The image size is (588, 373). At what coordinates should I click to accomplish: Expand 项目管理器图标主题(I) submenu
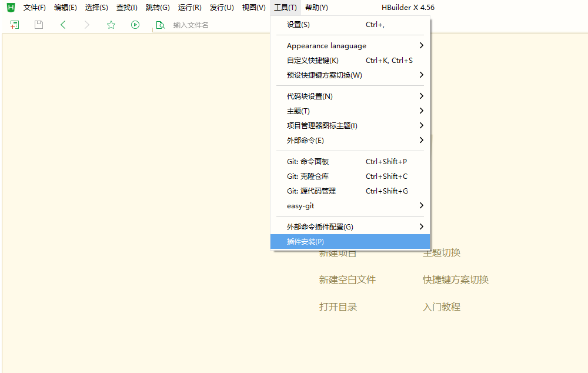(x=350, y=126)
